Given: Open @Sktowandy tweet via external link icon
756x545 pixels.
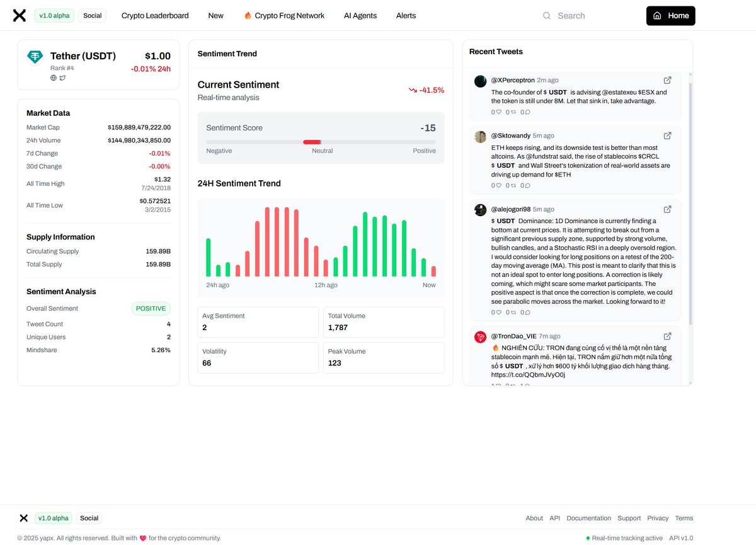Looking at the screenshot, I should [668, 135].
